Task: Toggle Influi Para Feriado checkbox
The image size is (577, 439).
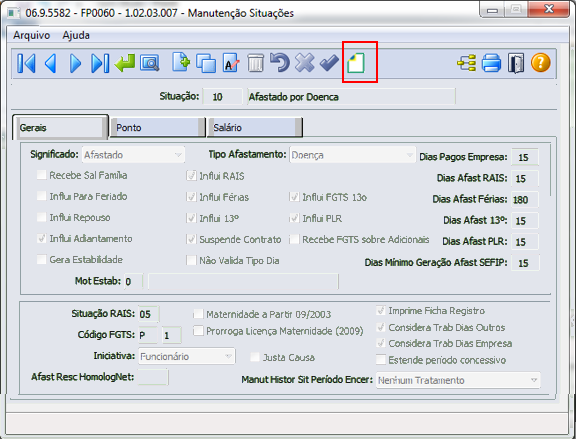Action: pos(42,196)
